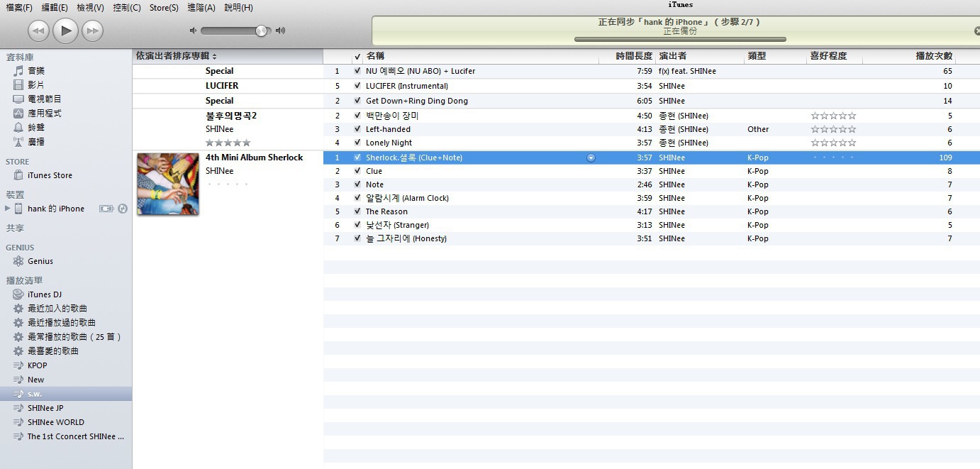Expand the hank 的 iPhone device tree

coord(8,209)
